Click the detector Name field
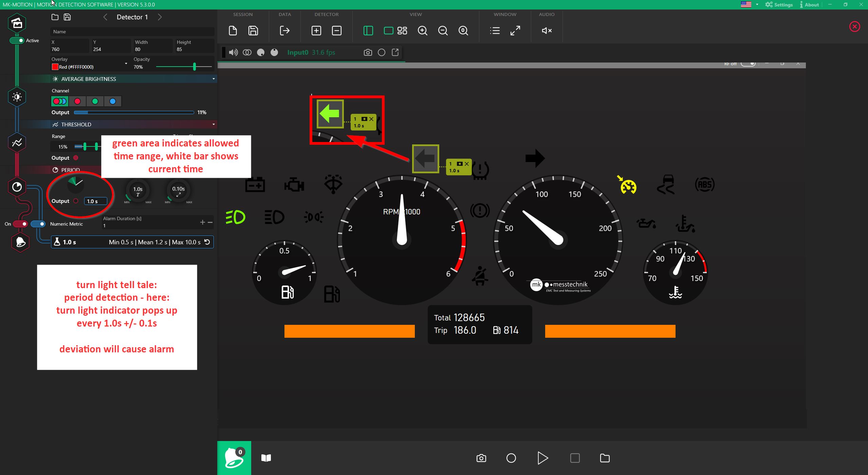 coord(132,32)
